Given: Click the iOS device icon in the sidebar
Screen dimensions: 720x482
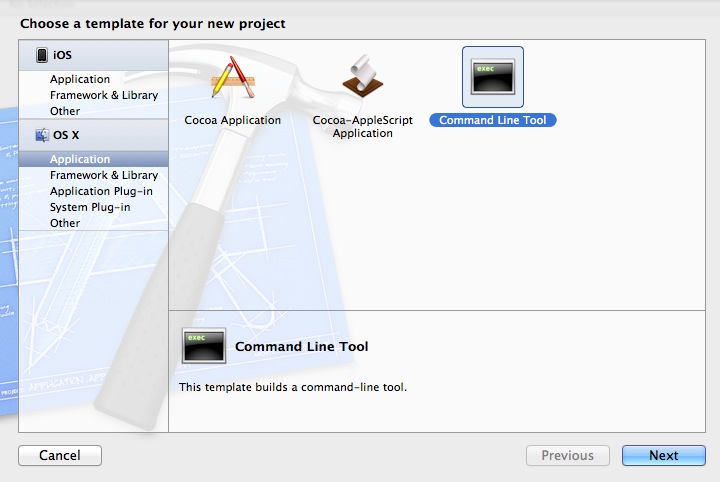Looking at the screenshot, I should point(42,55).
